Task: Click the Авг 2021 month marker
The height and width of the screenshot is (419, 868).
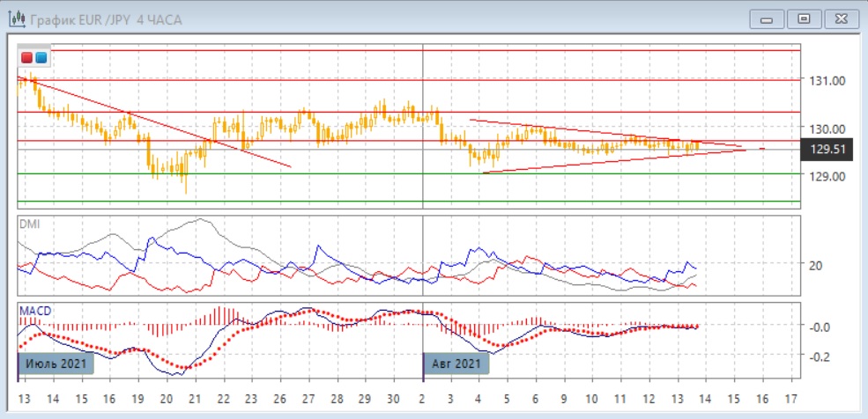Action: (x=456, y=363)
